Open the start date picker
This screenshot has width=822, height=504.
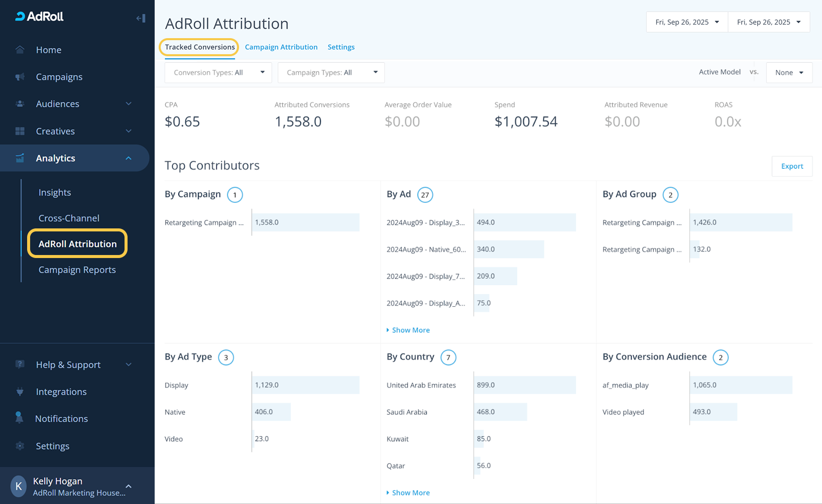click(x=686, y=22)
